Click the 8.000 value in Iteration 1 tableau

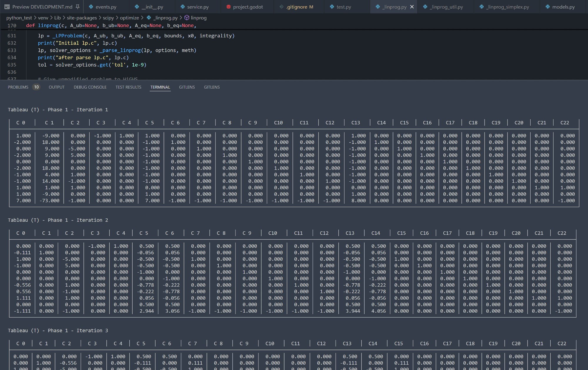358,200
